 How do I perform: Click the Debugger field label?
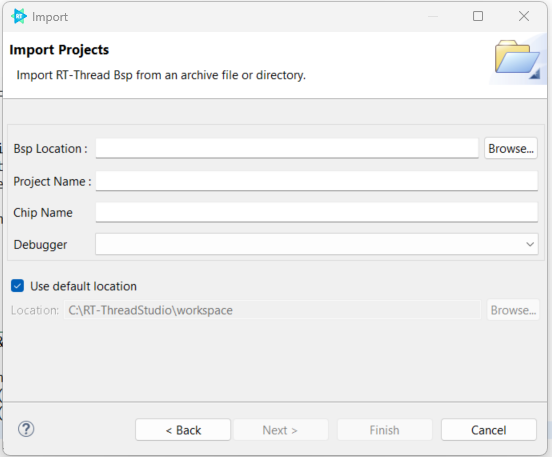coord(40,245)
